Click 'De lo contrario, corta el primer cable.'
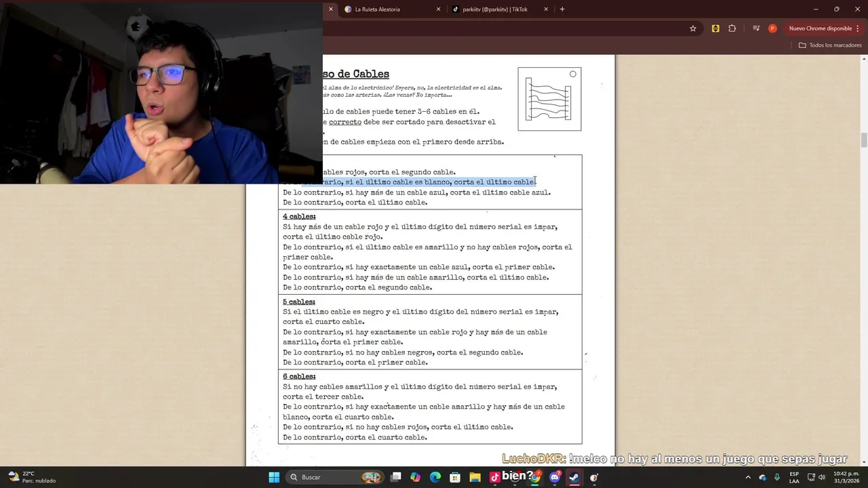This screenshot has height=488, width=868. (355, 363)
